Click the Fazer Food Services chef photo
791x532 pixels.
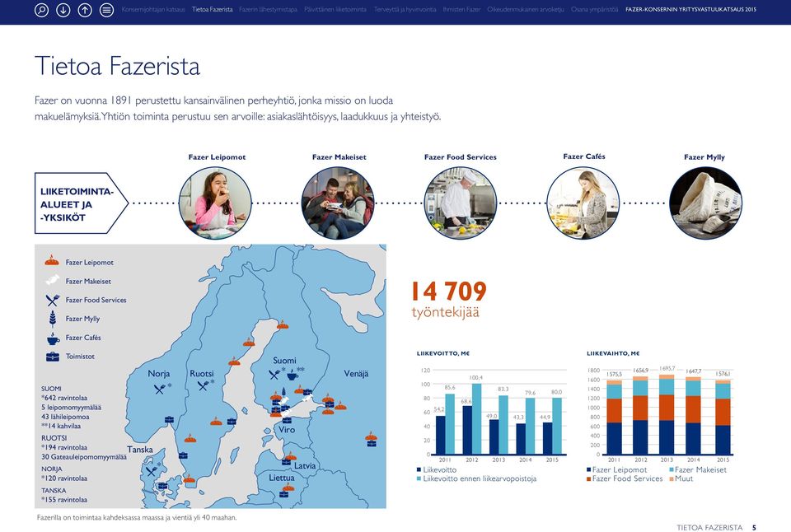tap(461, 203)
